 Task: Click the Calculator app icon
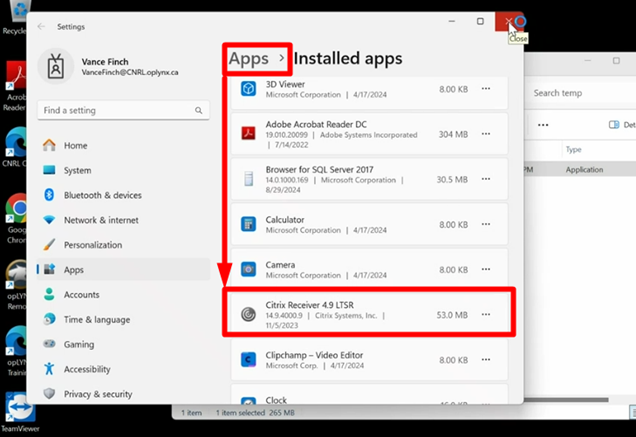pos(249,224)
